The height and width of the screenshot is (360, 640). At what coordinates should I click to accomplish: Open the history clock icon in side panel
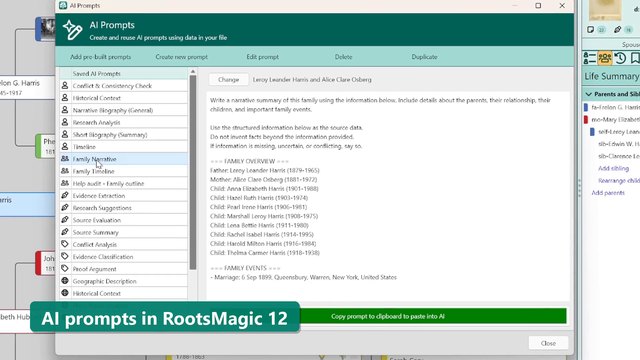620,58
